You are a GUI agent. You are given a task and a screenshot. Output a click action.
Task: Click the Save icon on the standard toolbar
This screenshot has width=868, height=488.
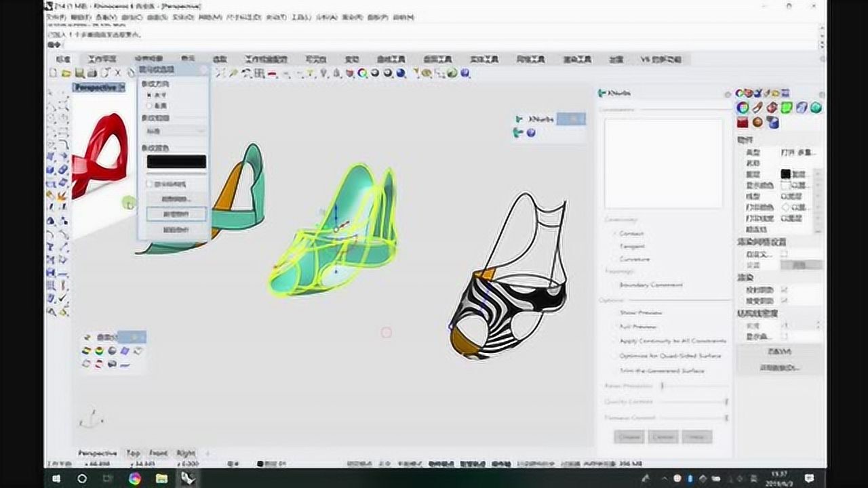(80, 73)
